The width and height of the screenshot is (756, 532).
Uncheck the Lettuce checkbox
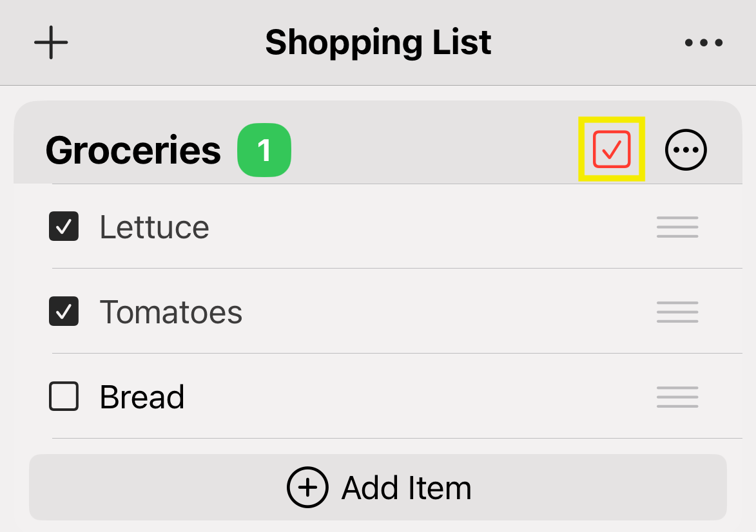click(63, 227)
